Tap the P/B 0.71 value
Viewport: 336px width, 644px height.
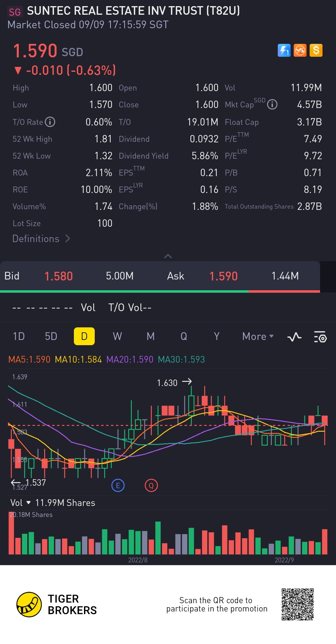click(313, 173)
